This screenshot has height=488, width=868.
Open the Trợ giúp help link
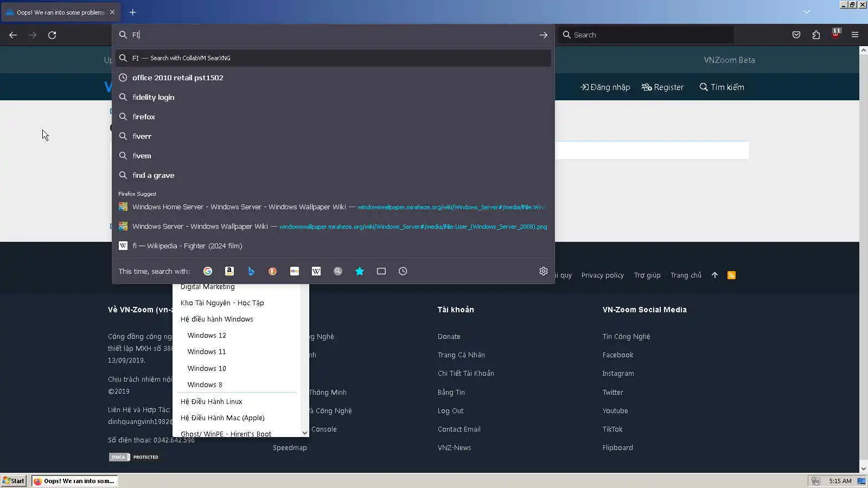coord(647,275)
